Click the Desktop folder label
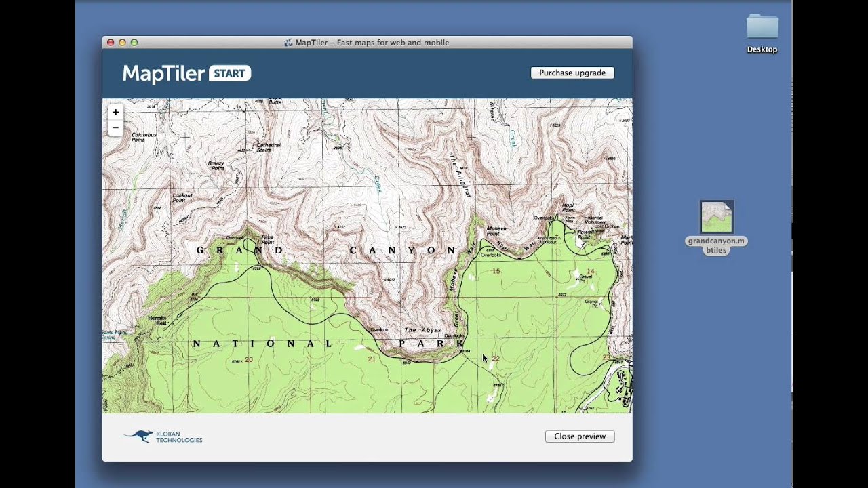 (762, 49)
